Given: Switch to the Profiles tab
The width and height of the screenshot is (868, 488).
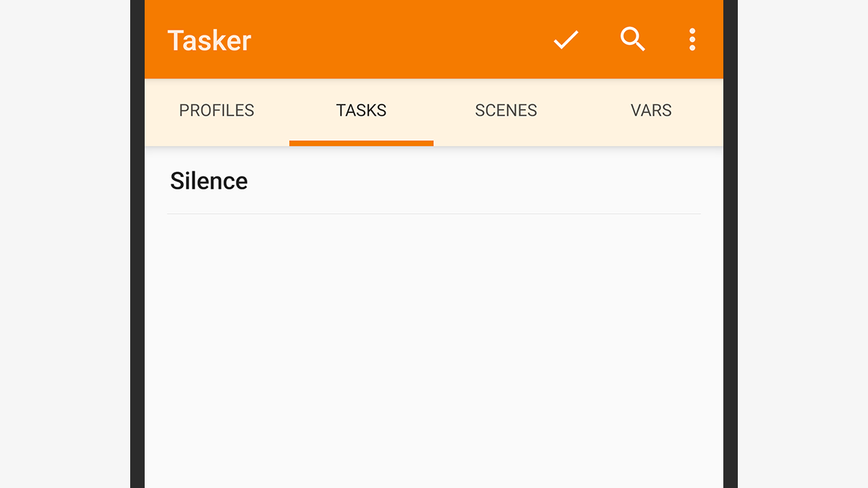Looking at the screenshot, I should [216, 111].
